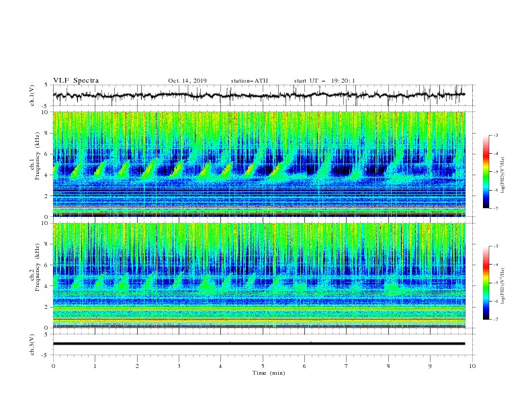The height and width of the screenshot is (411, 532).
Task: Click inside the ch.2 spectrogram panel
Action: coord(259,275)
